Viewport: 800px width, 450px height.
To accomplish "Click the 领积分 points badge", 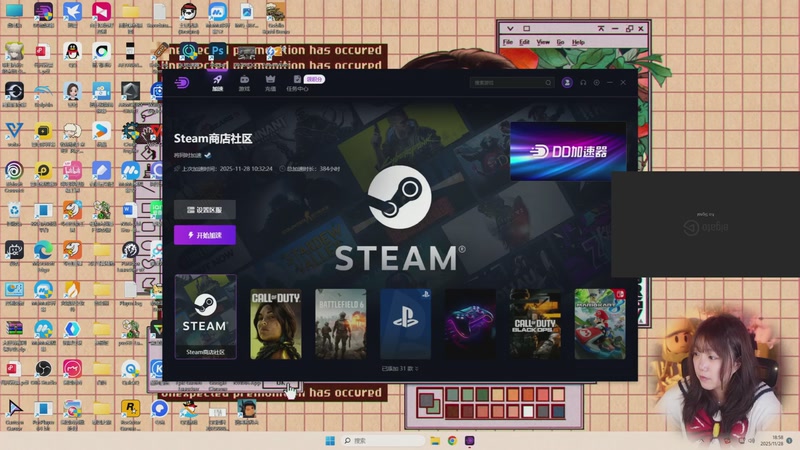I will [x=314, y=80].
